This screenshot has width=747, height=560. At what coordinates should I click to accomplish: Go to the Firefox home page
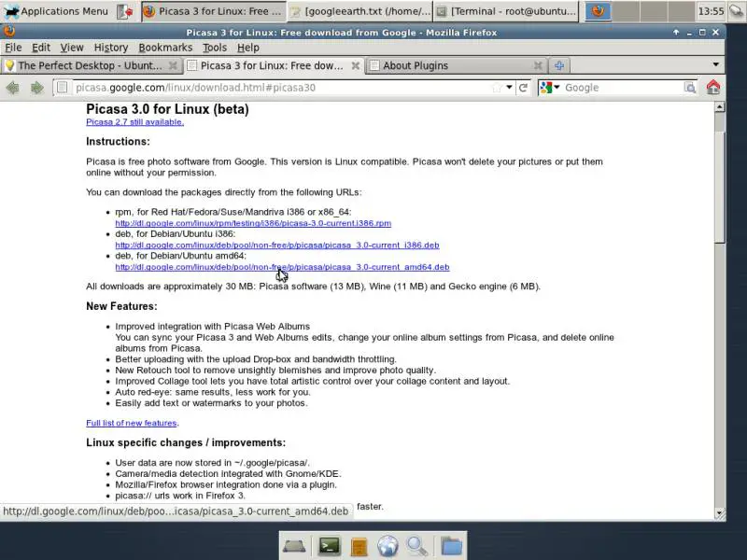coord(713,87)
